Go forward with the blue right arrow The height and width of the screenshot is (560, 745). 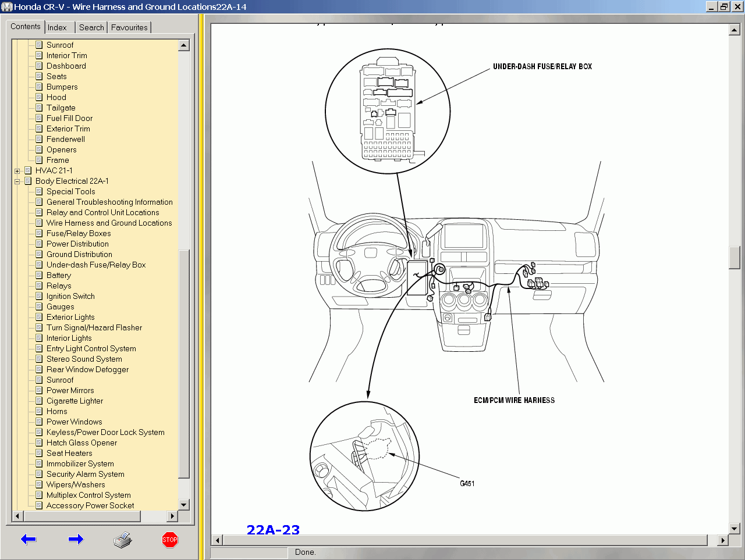[x=76, y=539]
